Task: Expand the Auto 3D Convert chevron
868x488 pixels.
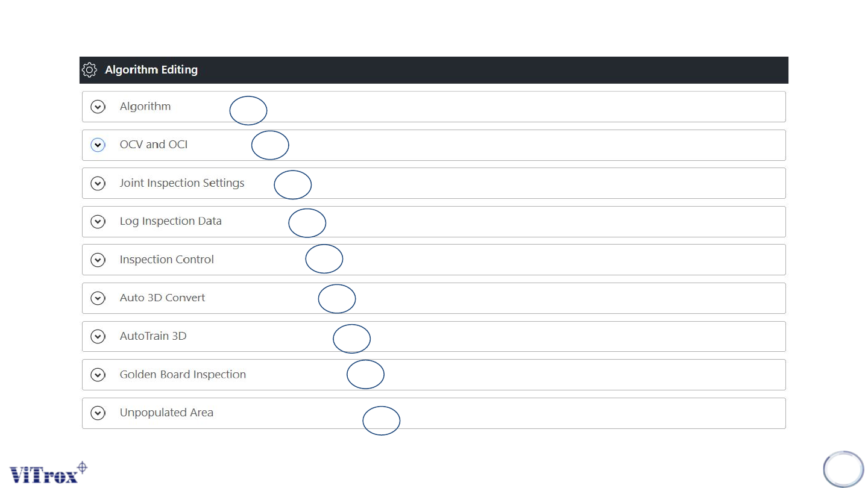Action: tap(98, 298)
